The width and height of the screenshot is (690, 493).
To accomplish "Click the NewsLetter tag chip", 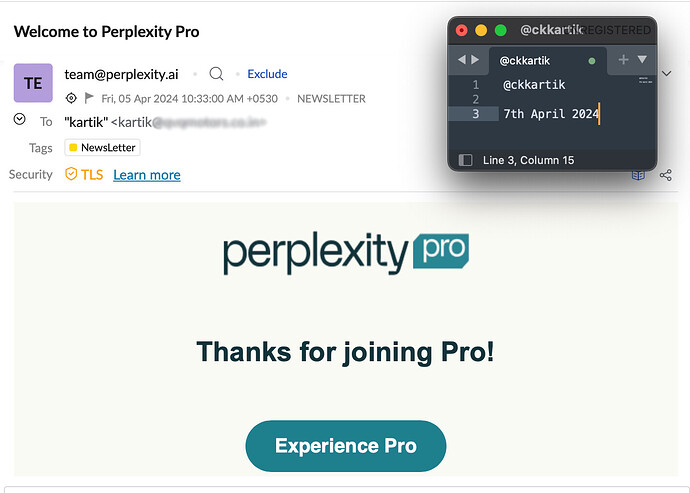I will click(102, 148).
